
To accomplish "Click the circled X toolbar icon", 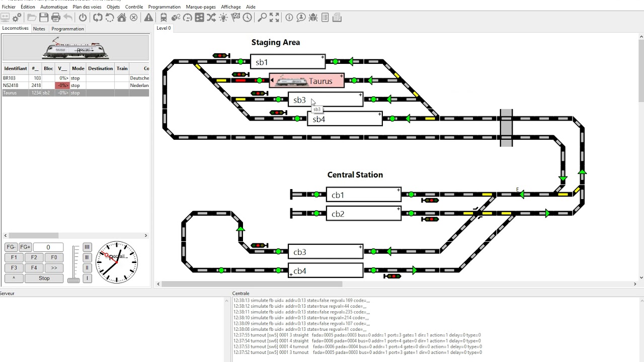I will pyautogui.click(x=134, y=18).
